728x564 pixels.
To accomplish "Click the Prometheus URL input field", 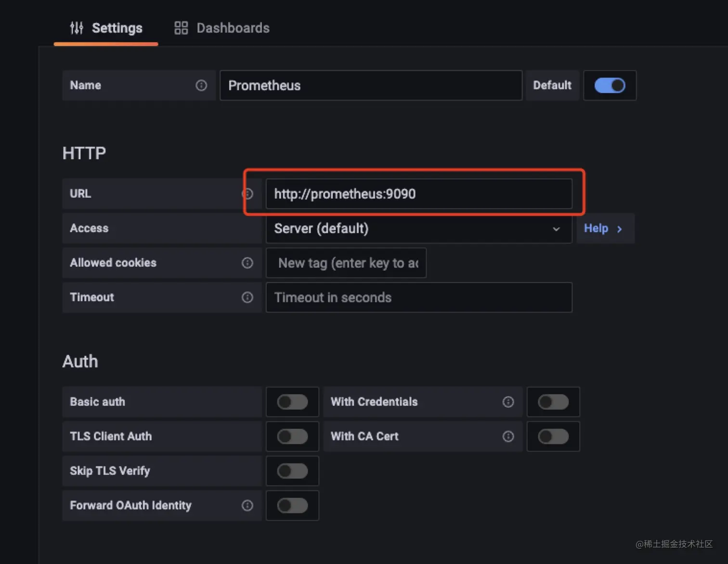I will pyautogui.click(x=418, y=194).
